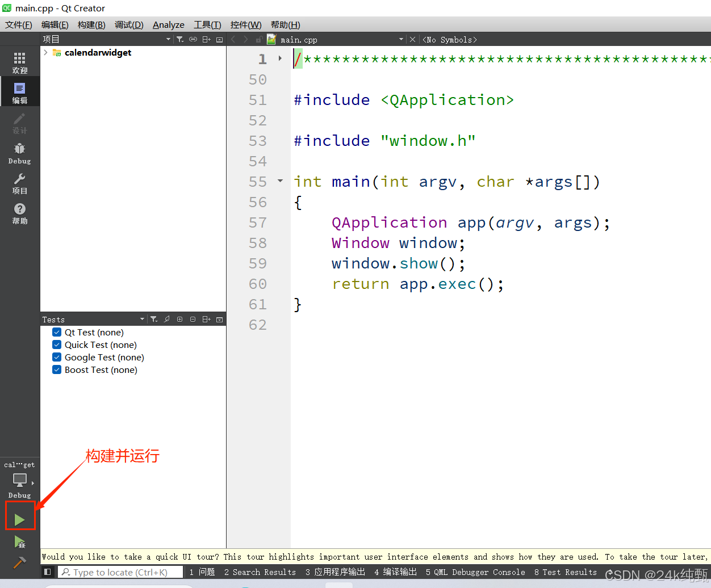711x588 pixels.
Task: Open the 3 应用程序输出 output pane
Action: [335, 572]
